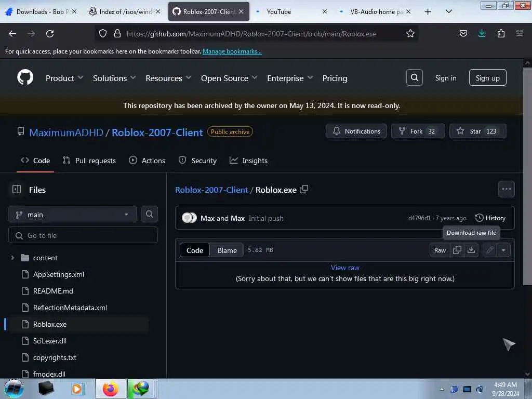This screenshot has width=532, height=399.
Task: Star the repository button
Action: (478, 131)
